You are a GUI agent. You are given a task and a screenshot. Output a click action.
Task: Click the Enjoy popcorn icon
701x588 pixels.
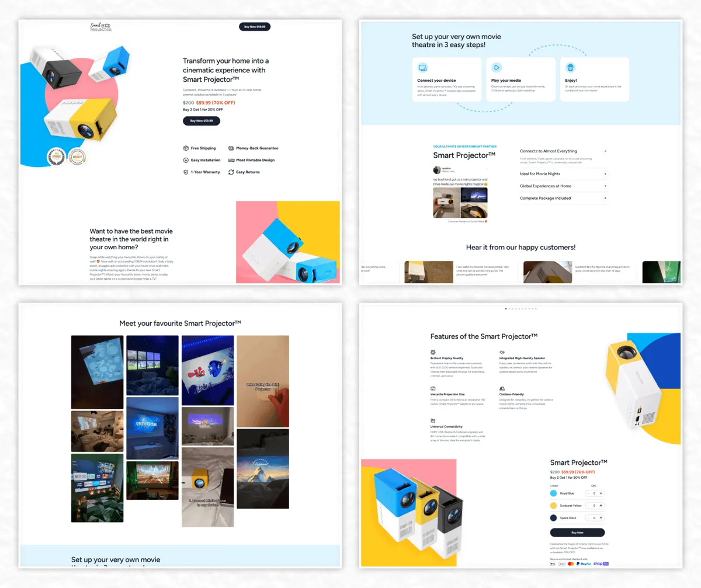point(571,67)
